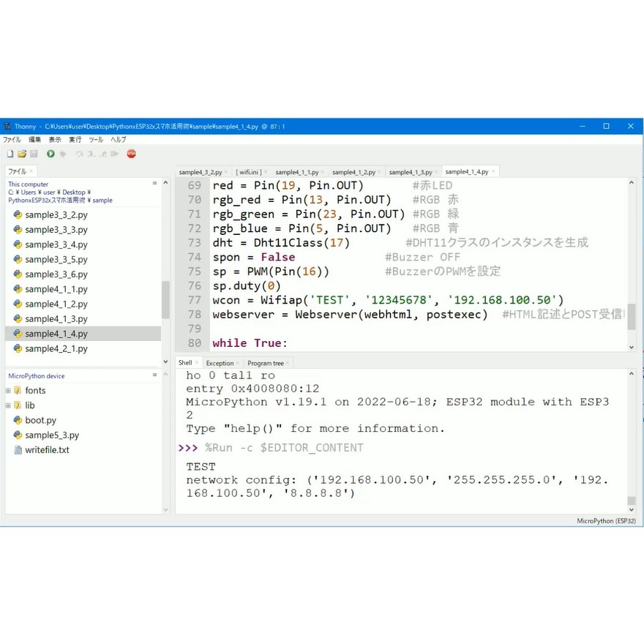Click the Step out toolbar icon
The image size is (644, 644).
(103, 154)
